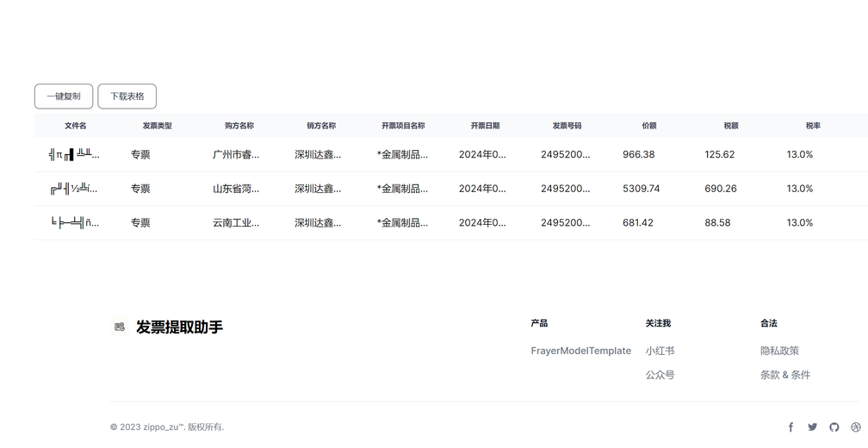Click the 合法 footer heading

pyautogui.click(x=769, y=323)
